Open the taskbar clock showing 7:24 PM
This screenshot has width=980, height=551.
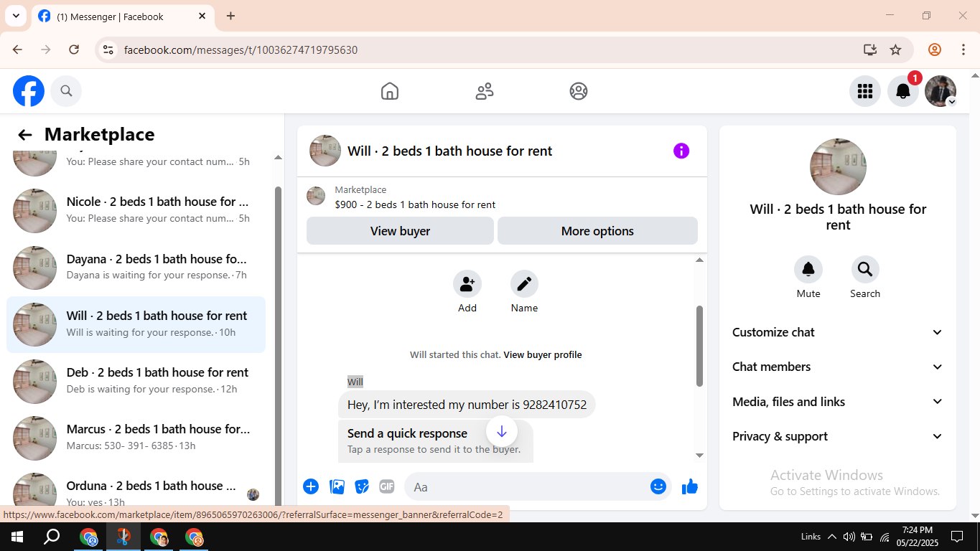click(918, 536)
